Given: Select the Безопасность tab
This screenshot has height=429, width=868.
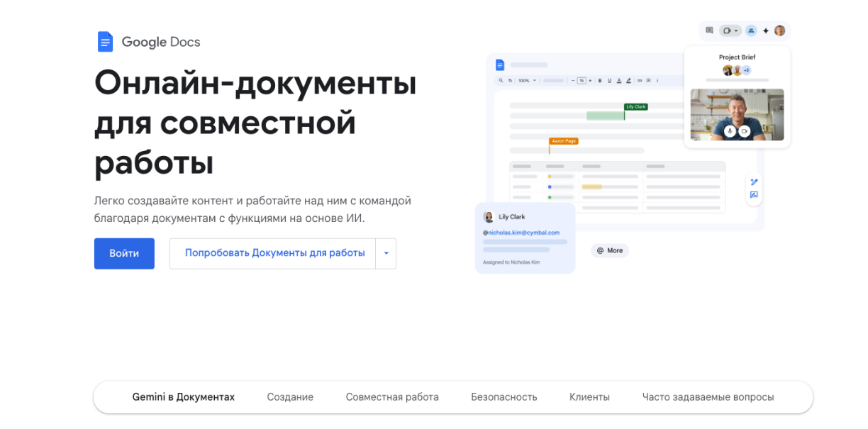Looking at the screenshot, I should coord(504,397).
